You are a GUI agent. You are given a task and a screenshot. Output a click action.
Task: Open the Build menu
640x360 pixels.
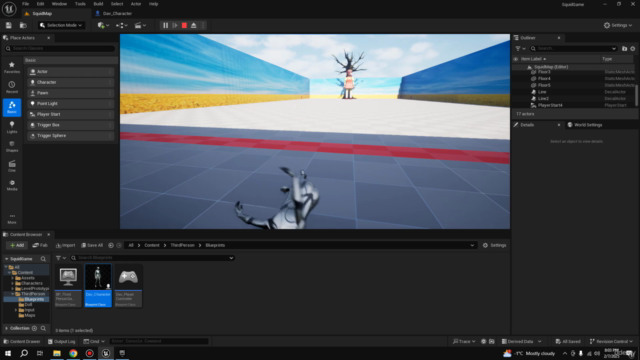click(x=98, y=4)
